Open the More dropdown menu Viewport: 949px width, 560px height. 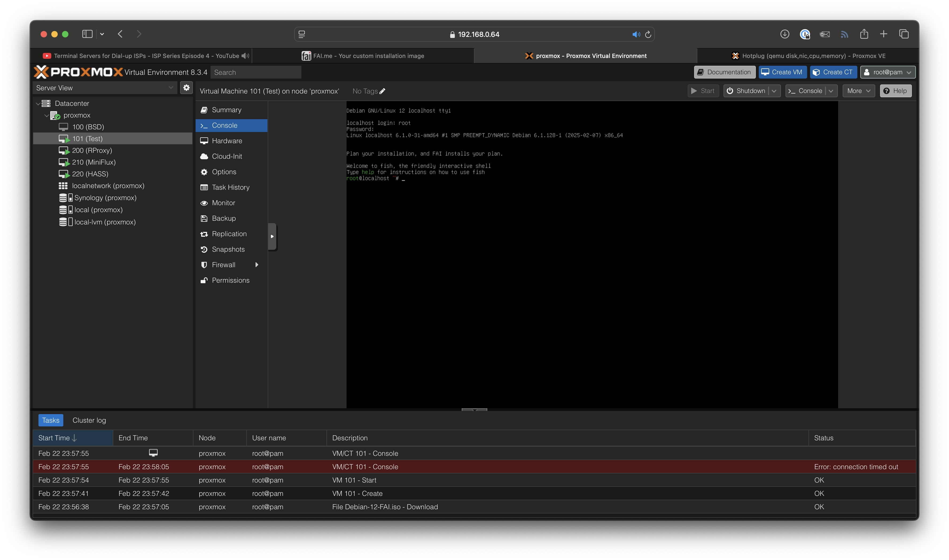[858, 91]
